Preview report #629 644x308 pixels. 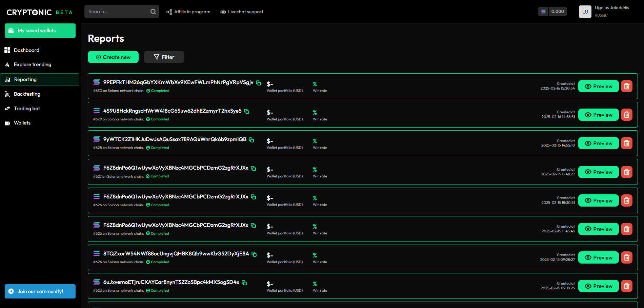click(x=599, y=115)
